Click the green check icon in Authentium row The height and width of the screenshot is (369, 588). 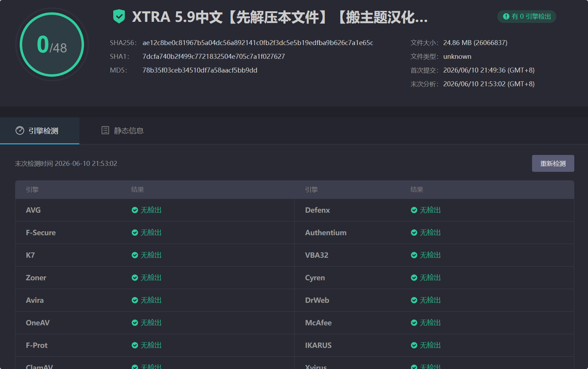(414, 233)
